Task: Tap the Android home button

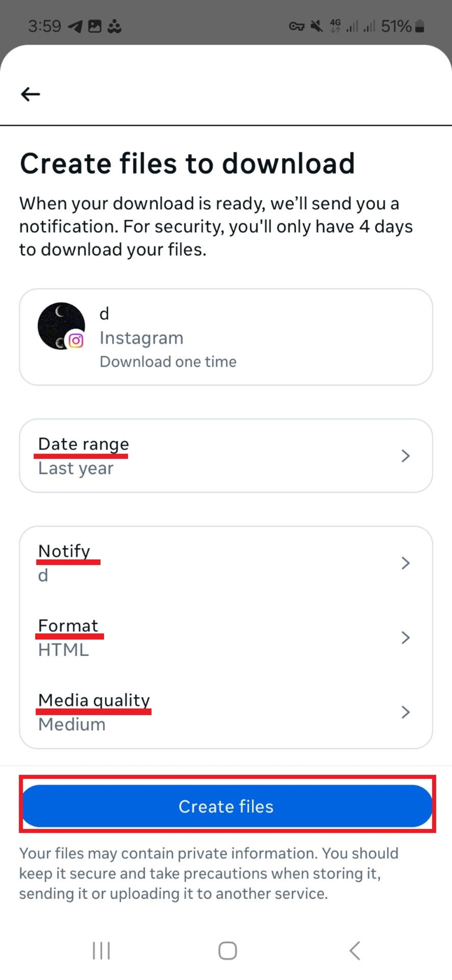Action: click(x=227, y=951)
